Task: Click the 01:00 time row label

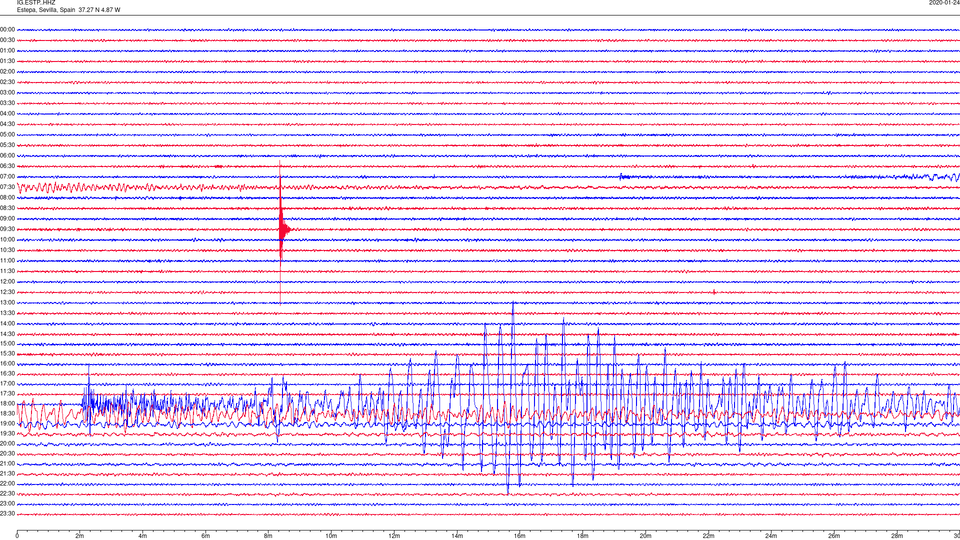Action: 7,51
